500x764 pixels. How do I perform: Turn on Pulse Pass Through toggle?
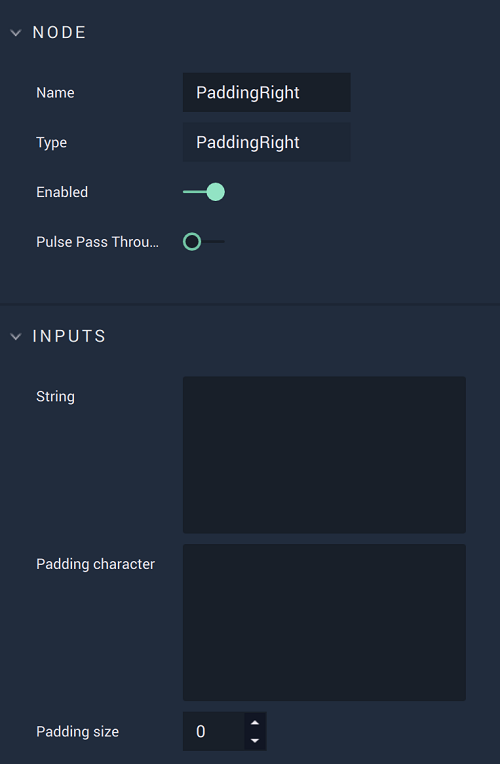[x=204, y=242]
